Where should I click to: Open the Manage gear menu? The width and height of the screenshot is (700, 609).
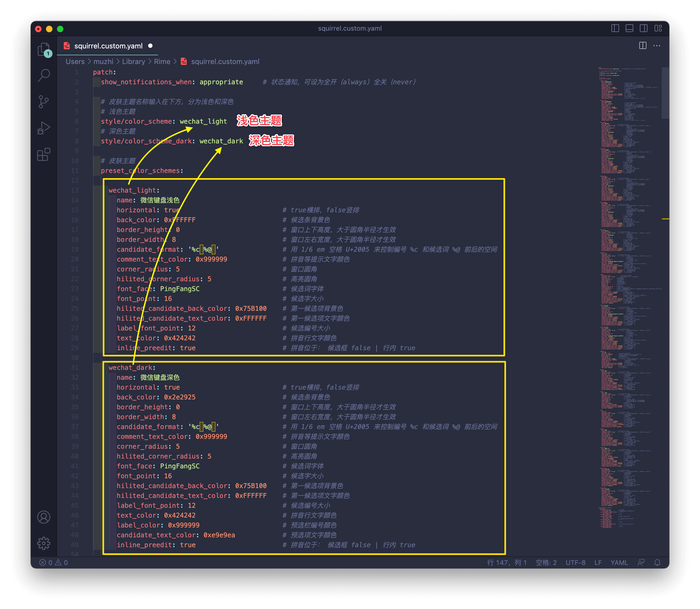pyautogui.click(x=44, y=543)
